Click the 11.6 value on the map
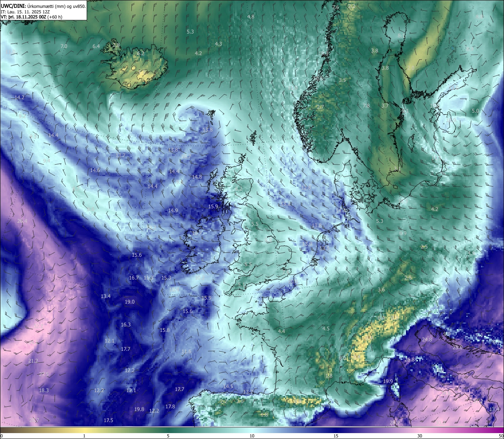This screenshot has height=439, width=504. (186, 352)
